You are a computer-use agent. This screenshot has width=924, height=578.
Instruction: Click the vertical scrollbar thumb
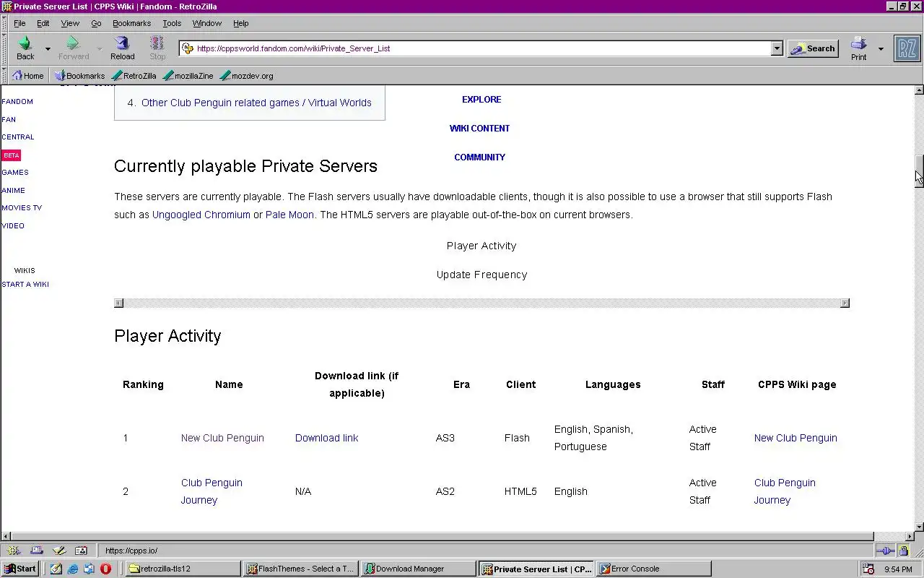(919, 171)
